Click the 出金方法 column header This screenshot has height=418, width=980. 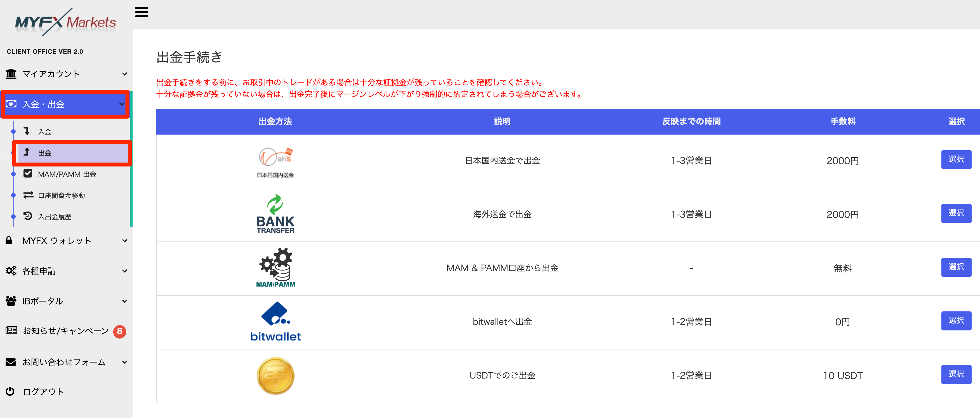click(275, 121)
